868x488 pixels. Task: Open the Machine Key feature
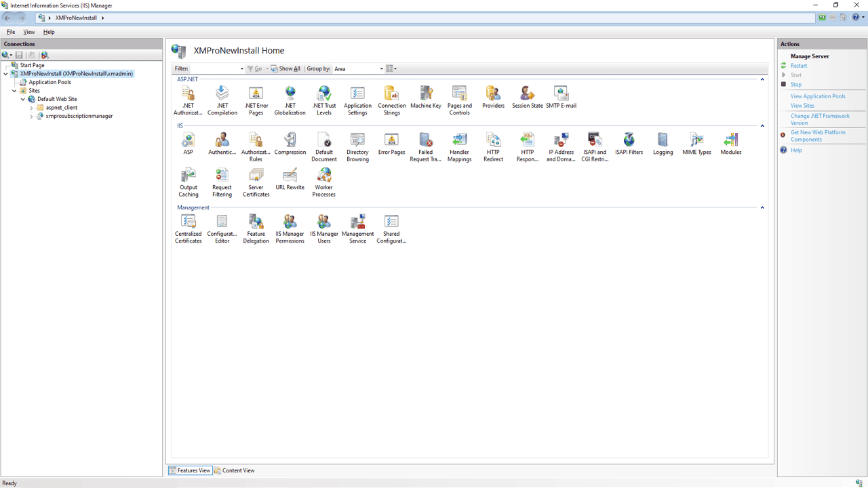(x=425, y=97)
